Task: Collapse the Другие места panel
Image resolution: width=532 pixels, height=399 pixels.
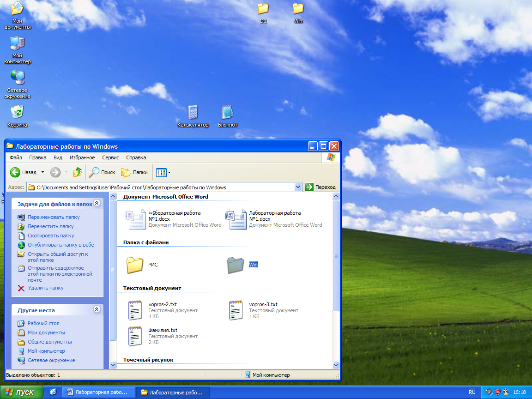Action: pos(97,309)
